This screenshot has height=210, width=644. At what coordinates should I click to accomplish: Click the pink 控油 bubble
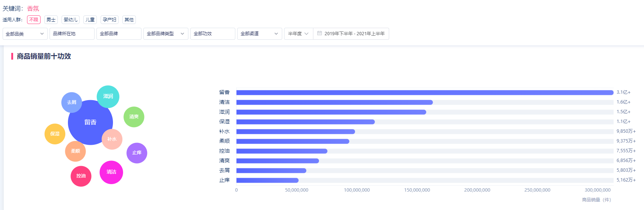click(x=81, y=176)
